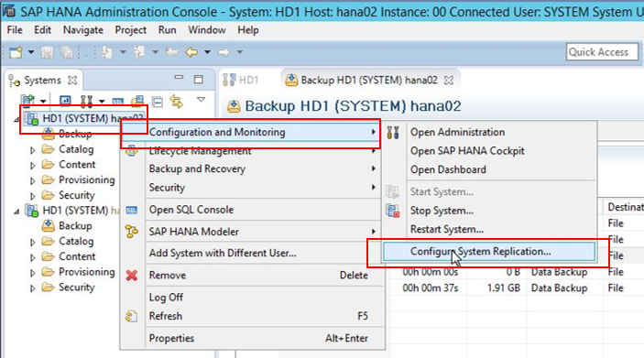Select the Systems view tab
The image size is (644, 358).
(x=42, y=80)
